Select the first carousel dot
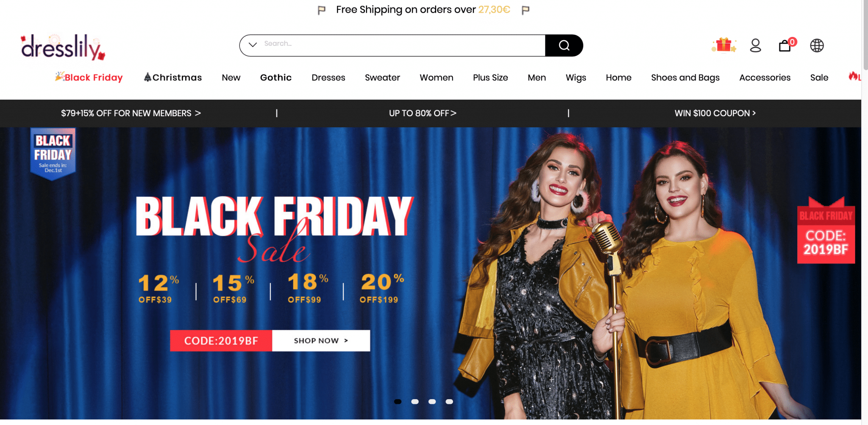 pyautogui.click(x=398, y=402)
